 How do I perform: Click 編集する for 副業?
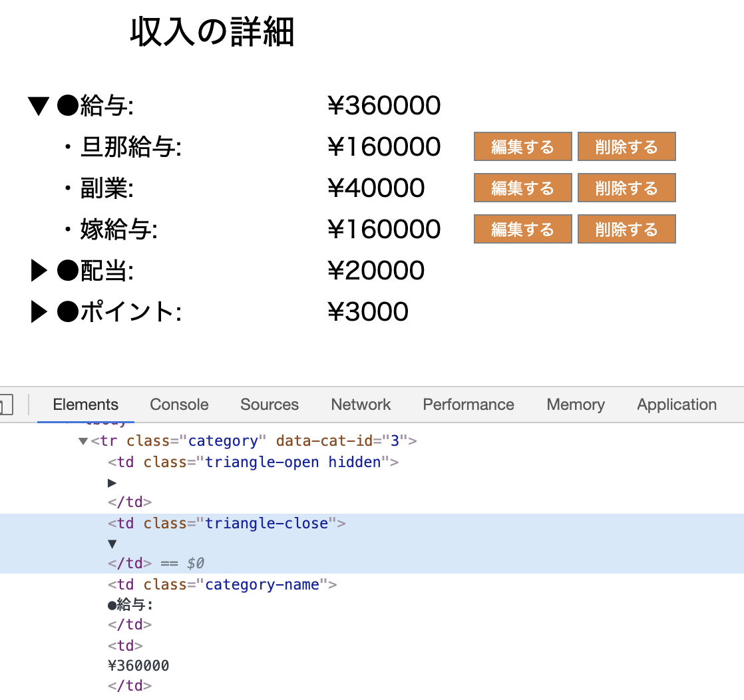(523, 188)
